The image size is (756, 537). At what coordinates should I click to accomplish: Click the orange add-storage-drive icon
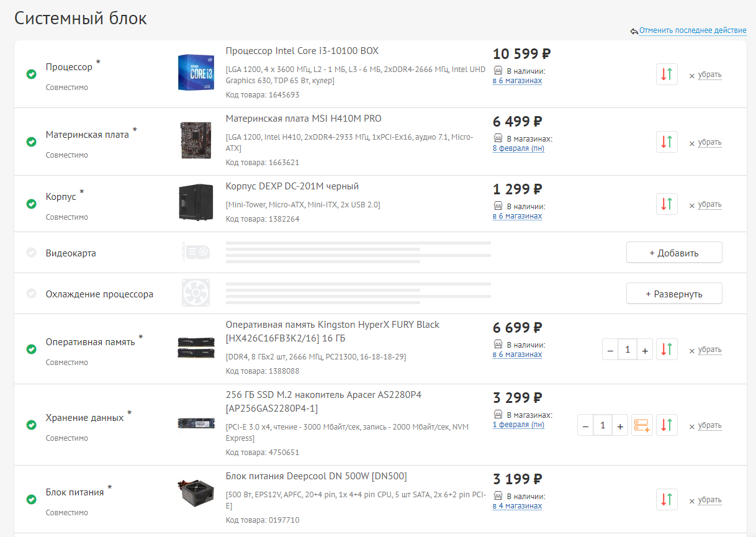tap(642, 425)
